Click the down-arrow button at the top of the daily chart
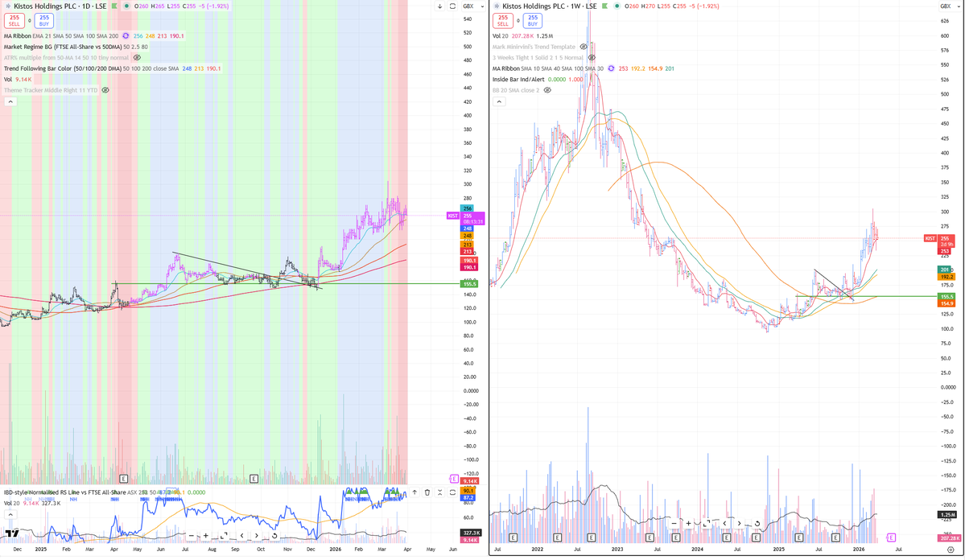 (439, 6)
